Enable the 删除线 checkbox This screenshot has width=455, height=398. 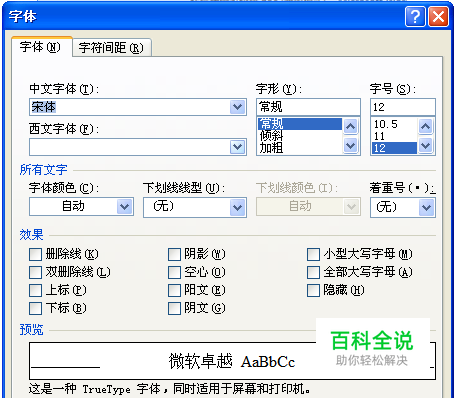point(35,254)
